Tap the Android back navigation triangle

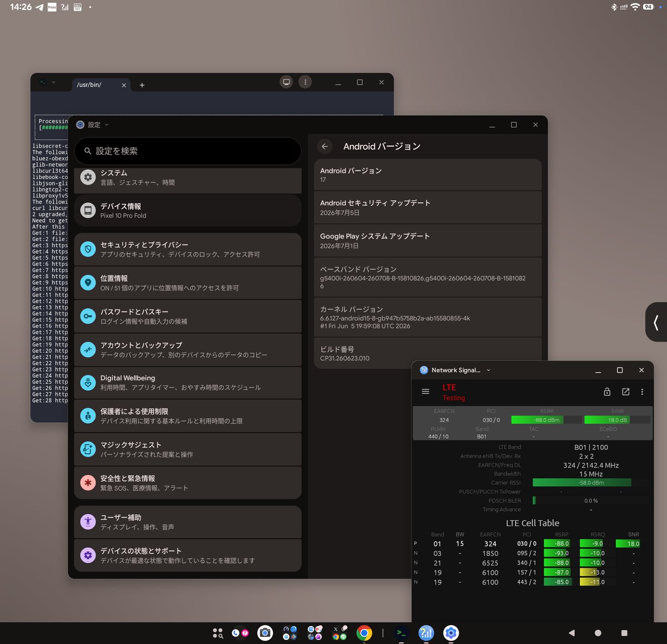(571, 633)
